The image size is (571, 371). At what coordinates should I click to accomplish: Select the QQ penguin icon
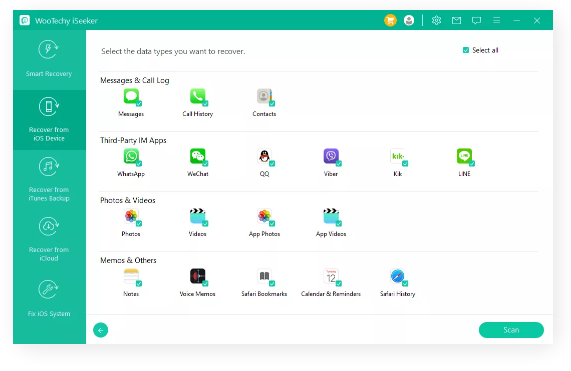tap(264, 157)
